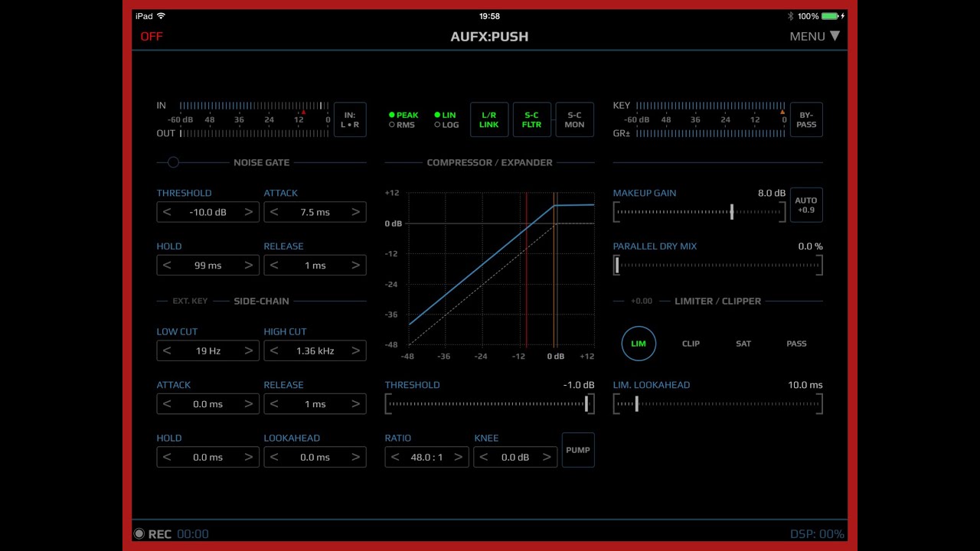The height and width of the screenshot is (551, 980).
Task: Increase the knee 0.0 dB value
Action: click(547, 457)
